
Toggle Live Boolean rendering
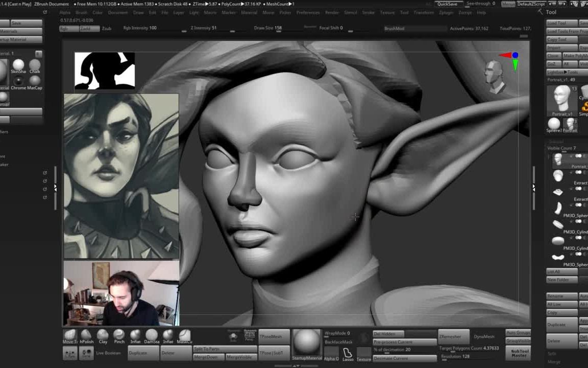(108, 353)
